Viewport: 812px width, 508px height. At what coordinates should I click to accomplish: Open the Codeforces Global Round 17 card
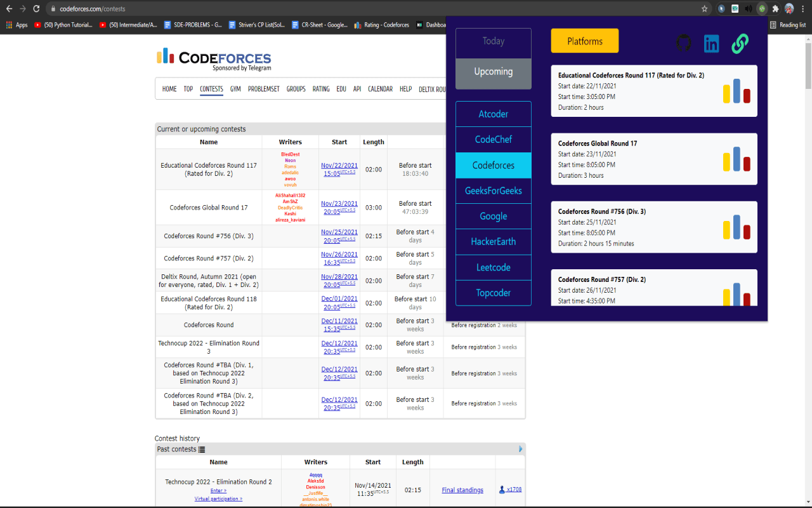654,159
